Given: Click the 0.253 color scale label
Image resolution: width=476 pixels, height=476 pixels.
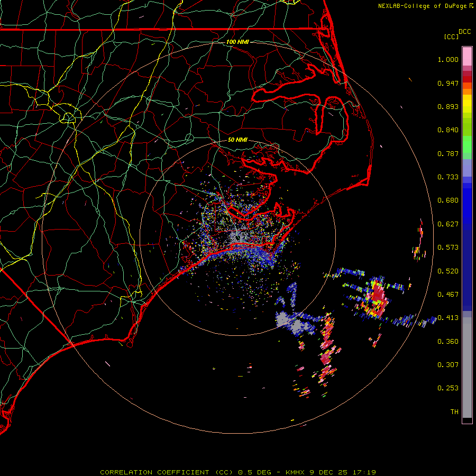Looking at the screenshot, I should (x=448, y=388).
